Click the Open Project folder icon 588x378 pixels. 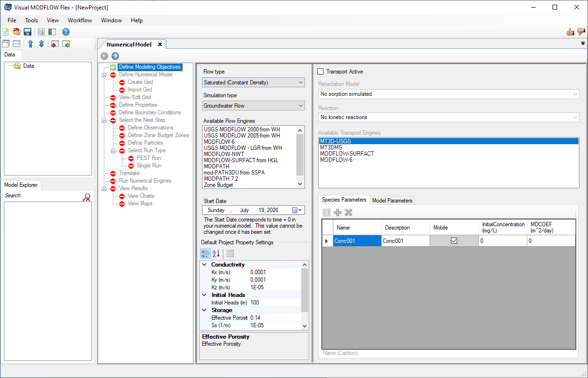(17, 32)
